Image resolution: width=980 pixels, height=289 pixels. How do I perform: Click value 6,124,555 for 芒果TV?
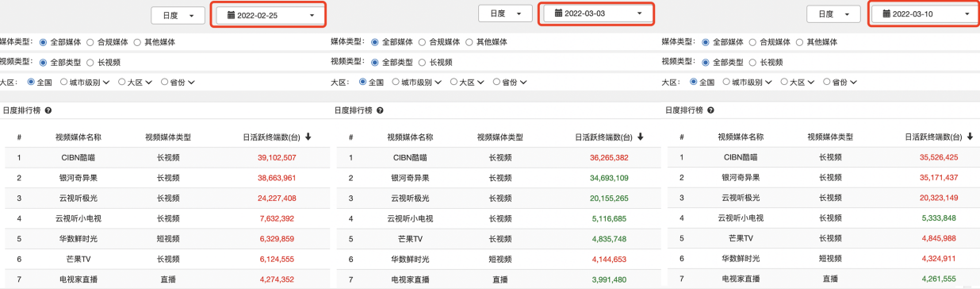(277, 259)
